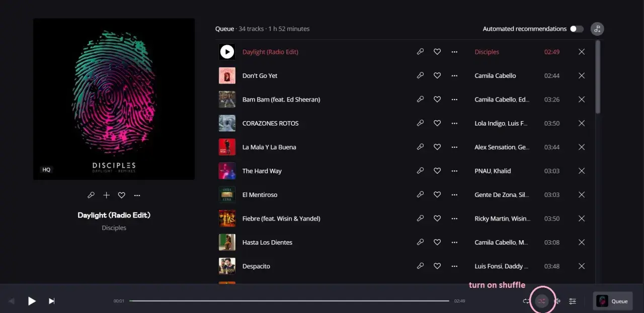Open more options for The Hard Way
The width and height of the screenshot is (644, 313).
tap(454, 171)
